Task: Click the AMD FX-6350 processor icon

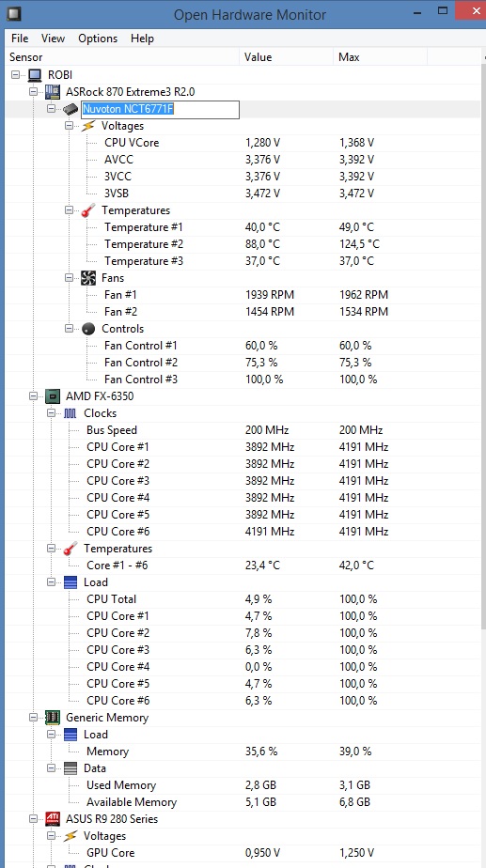Action: tap(53, 396)
